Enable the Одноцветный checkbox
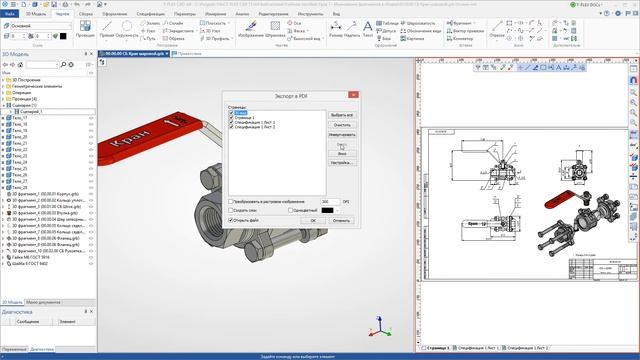This screenshot has height=360, width=640. click(x=290, y=210)
